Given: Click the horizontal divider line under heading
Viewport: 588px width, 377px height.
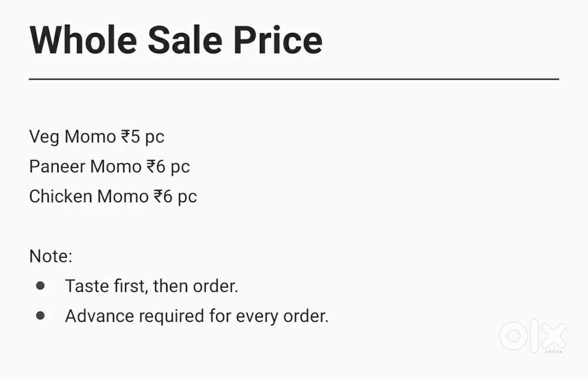Looking at the screenshot, I should (x=293, y=79).
